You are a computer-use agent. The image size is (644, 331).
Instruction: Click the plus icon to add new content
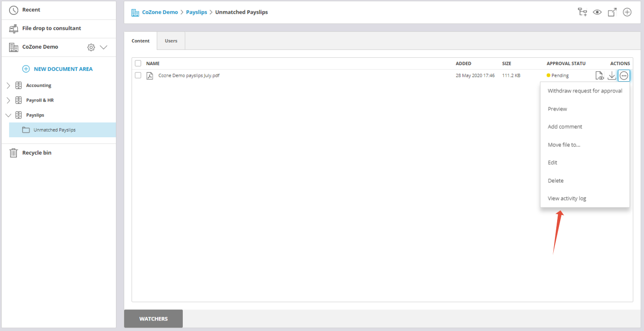[627, 12]
